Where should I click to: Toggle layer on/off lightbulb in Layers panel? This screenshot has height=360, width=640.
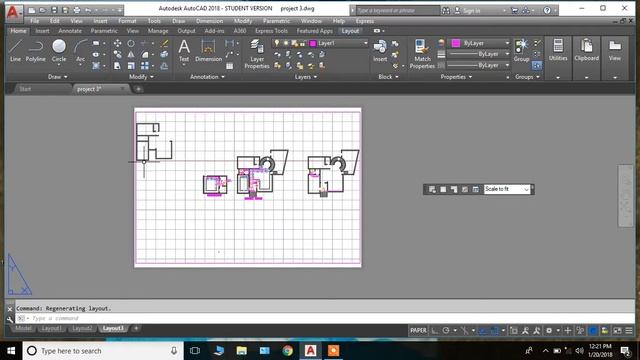(277, 43)
